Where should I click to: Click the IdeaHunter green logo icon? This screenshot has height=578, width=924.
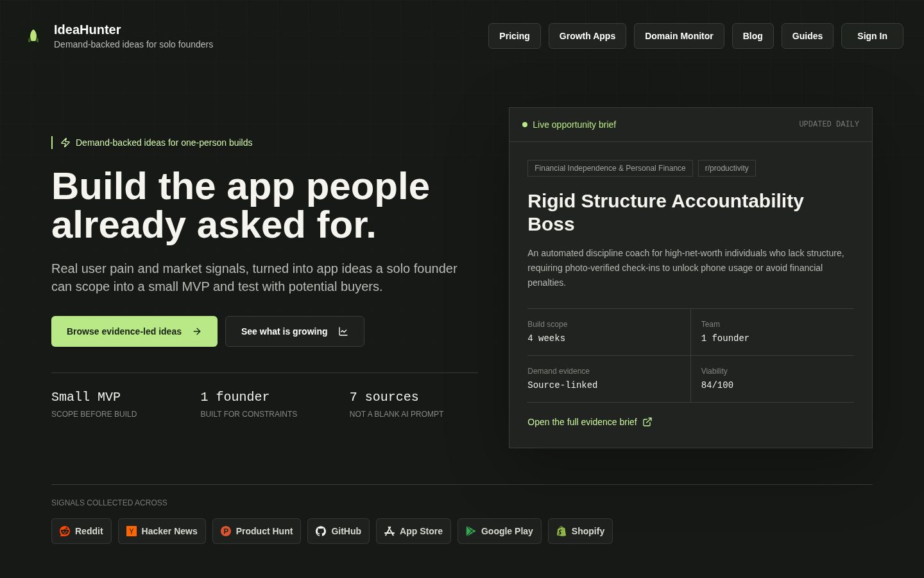(33, 36)
